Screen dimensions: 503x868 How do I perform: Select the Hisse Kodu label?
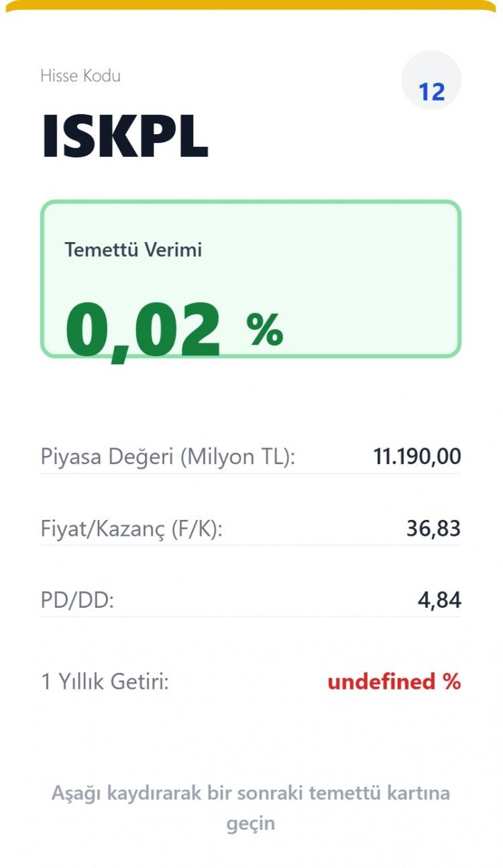pos(80,76)
